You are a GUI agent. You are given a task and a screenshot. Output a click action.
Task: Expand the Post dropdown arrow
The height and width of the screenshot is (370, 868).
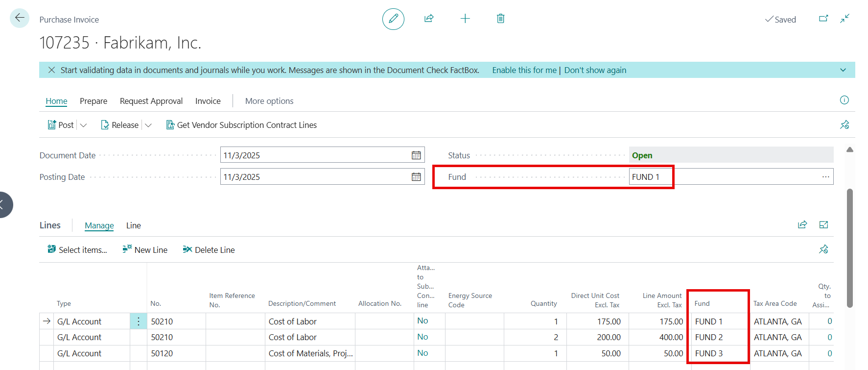(84, 125)
